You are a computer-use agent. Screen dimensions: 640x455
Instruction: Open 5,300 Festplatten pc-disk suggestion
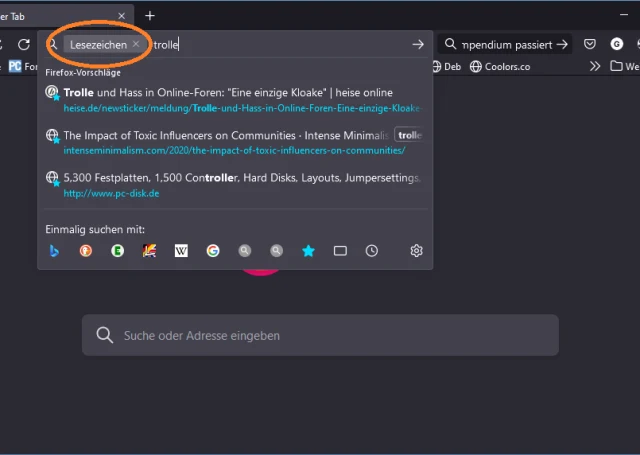(235, 185)
